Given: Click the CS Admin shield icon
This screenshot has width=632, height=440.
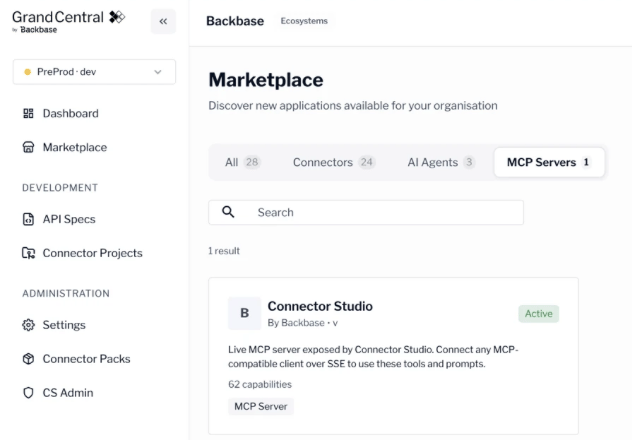Looking at the screenshot, I should coord(28,393).
